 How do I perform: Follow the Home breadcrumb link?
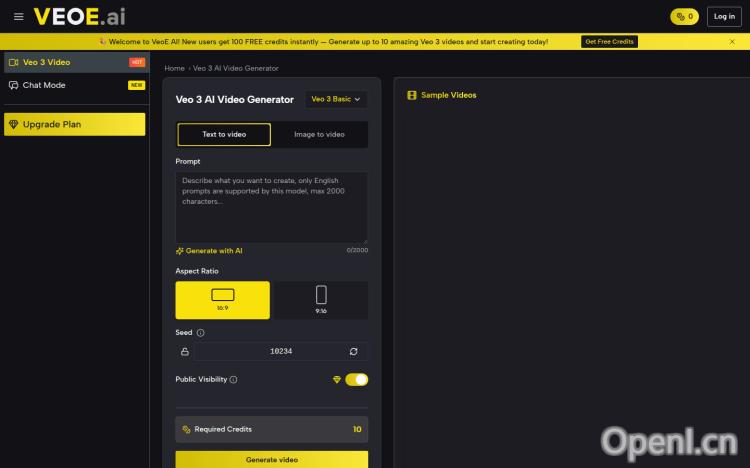175,68
